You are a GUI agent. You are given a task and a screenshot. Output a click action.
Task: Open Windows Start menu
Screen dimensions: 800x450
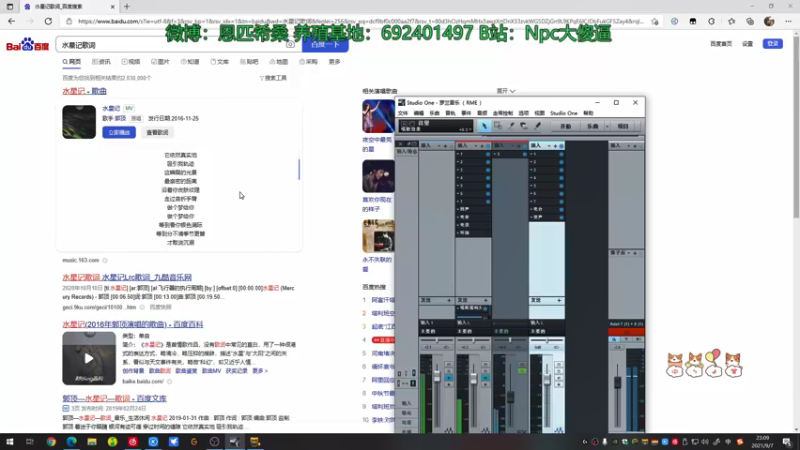coord(9,442)
